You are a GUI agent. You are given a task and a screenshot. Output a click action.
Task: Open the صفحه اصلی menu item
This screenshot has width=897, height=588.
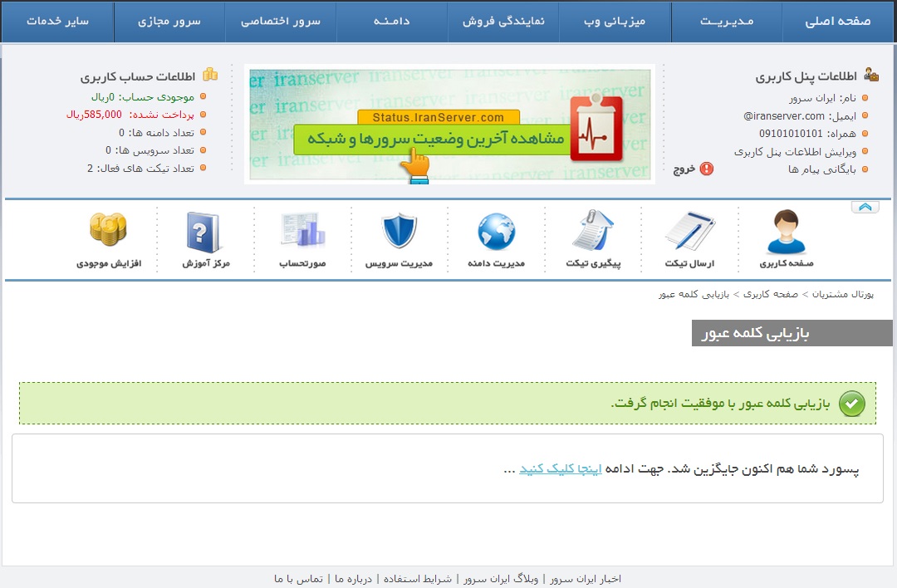tap(837, 21)
